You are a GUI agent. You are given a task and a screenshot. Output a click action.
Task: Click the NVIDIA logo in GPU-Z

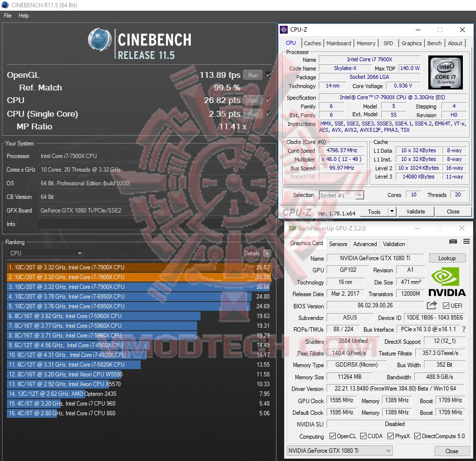click(x=446, y=282)
